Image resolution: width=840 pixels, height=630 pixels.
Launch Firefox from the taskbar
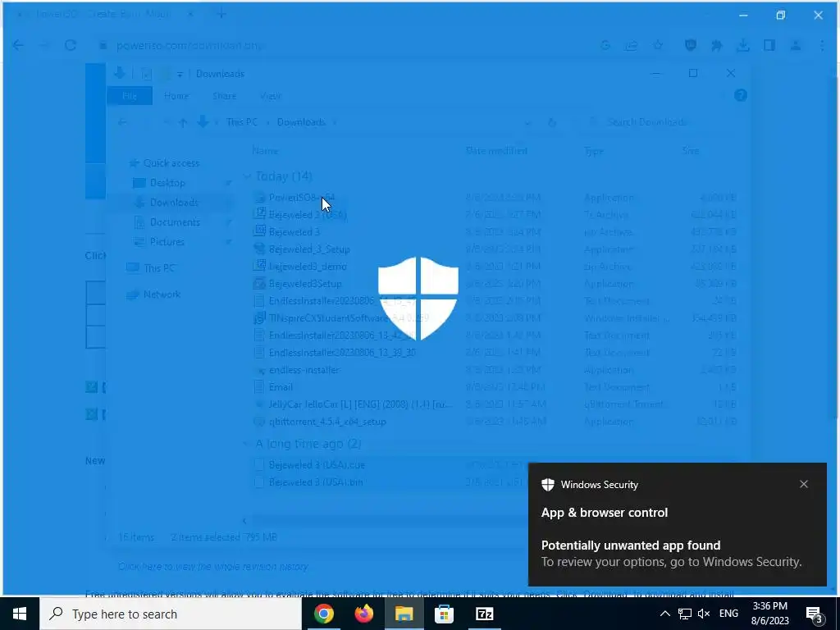(x=364, y=614)
